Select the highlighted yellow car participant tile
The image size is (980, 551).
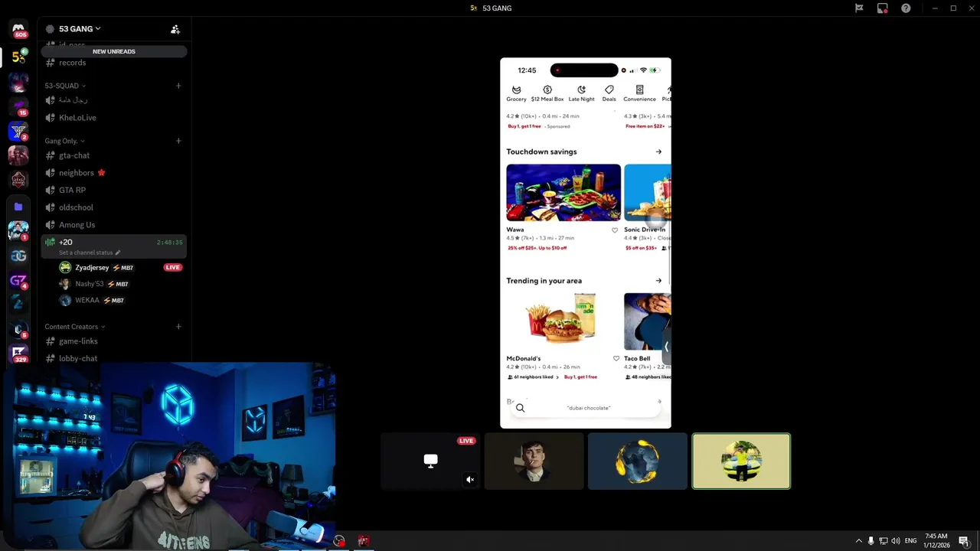click(x=741, y=461)
